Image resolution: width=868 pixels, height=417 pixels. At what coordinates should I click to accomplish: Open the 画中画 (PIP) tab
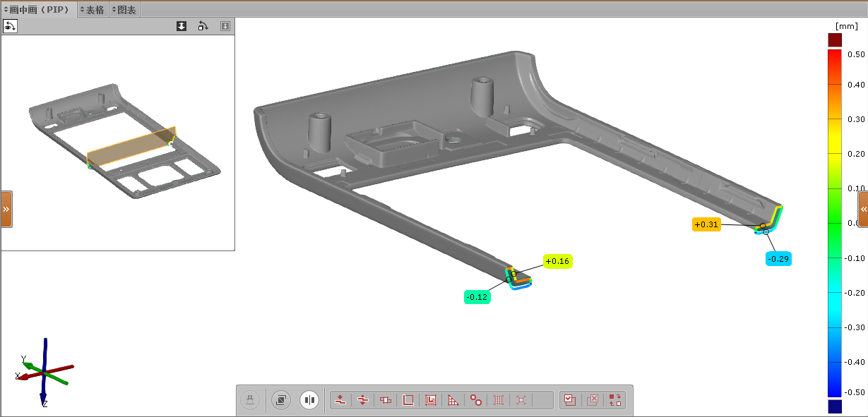[39, 9]
